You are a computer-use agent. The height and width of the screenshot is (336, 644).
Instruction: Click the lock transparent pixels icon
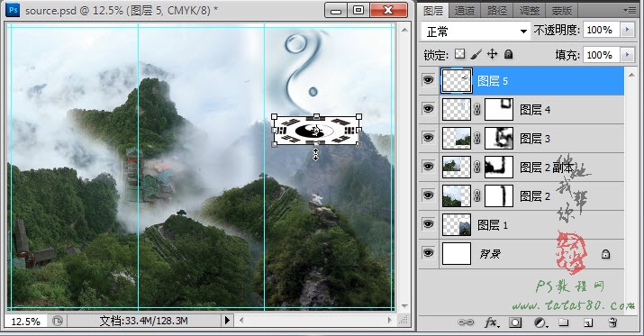tap(460, 54)
